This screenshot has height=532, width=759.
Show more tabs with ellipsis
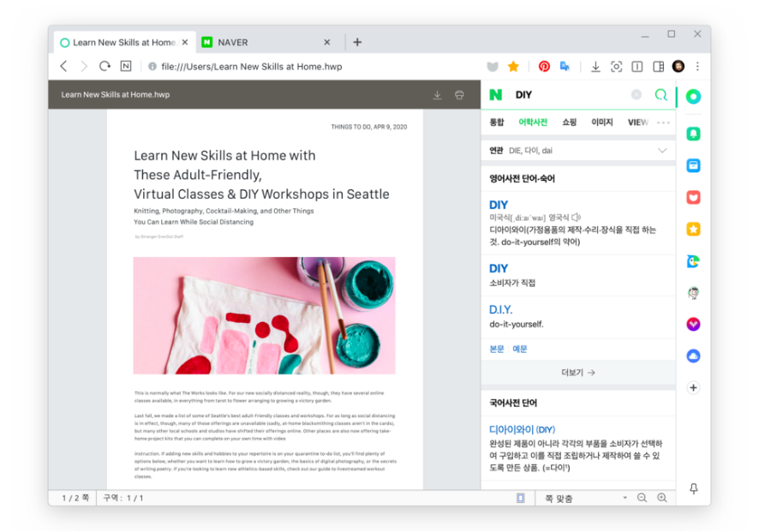point(663,123)
